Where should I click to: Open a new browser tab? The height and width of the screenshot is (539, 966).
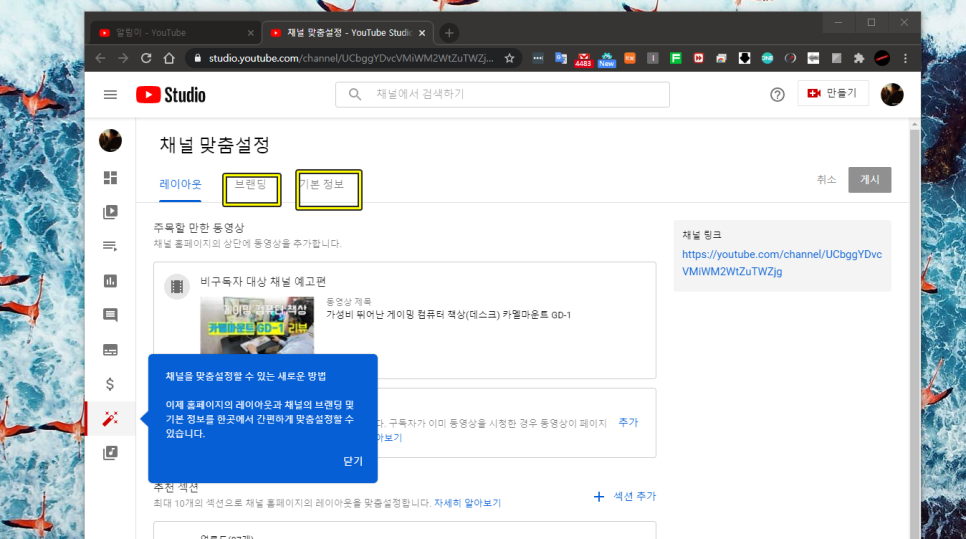click(449, 33)
